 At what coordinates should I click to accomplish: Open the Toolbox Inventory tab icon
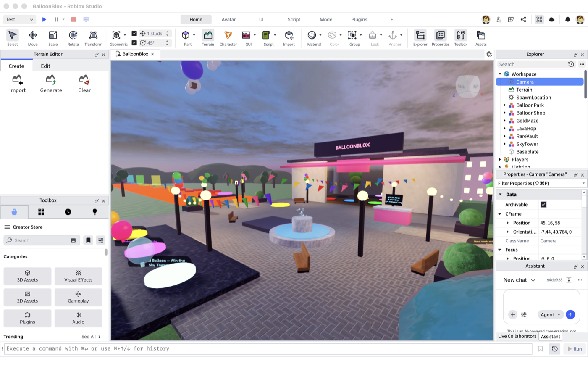tap(41, 212)
